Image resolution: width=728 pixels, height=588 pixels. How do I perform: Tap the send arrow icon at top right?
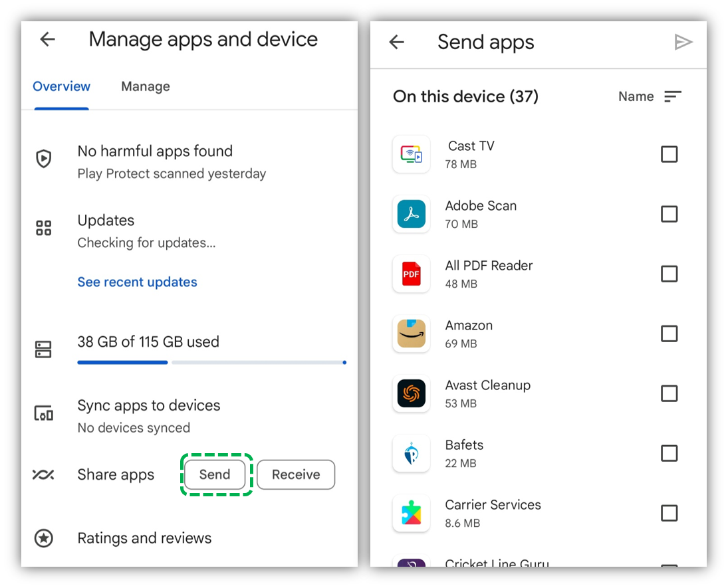click(x=683, y=43)
